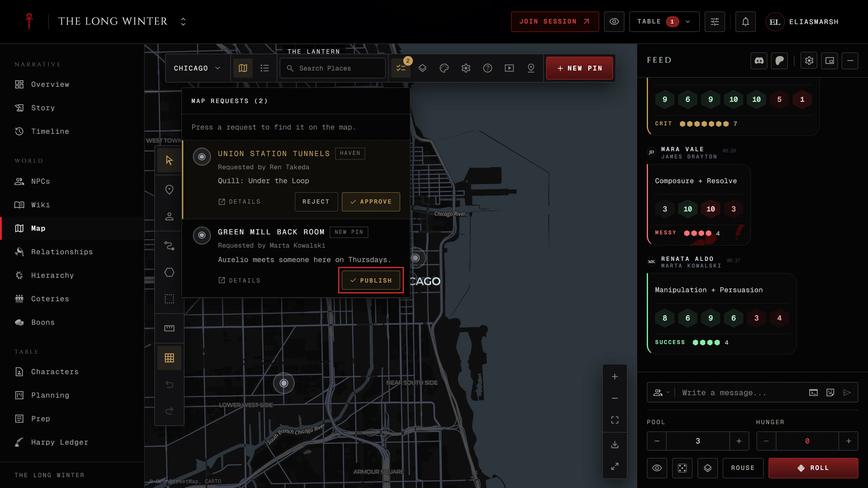Select the pointer cursor tool
868x488 pixels.
tap(169, 160)
